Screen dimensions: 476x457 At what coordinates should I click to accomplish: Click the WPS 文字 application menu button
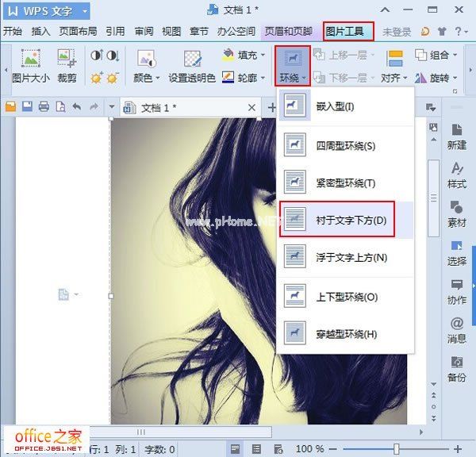pyautogui.click(x=48, y=10)
